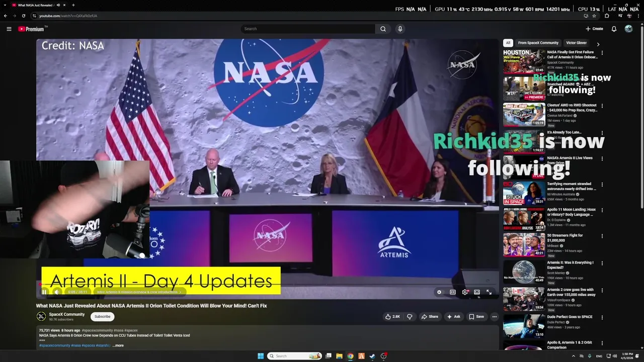Open options for Artemis II: Was it Everything
This screenshot has height=362, width=644.
[602, 263]
